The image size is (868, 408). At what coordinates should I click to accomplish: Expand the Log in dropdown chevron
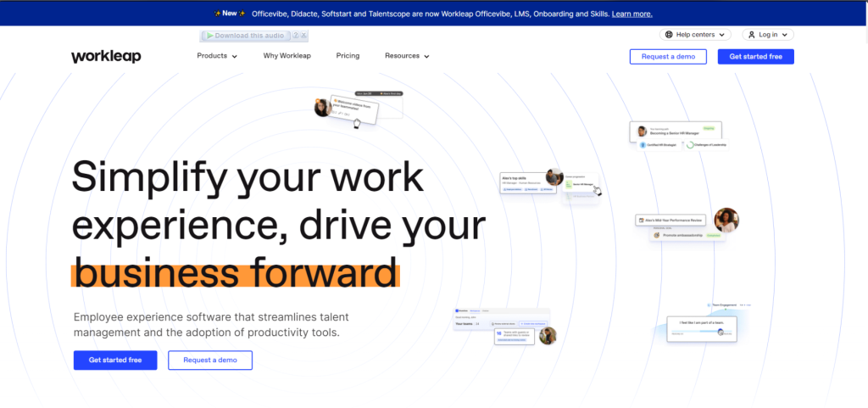[784, 35]
